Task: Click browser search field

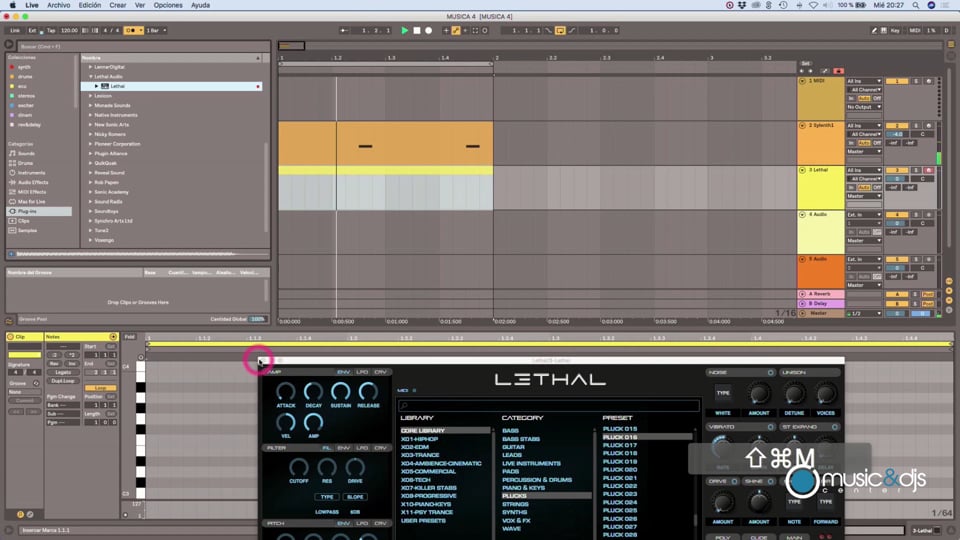Action: pos(144,46)
